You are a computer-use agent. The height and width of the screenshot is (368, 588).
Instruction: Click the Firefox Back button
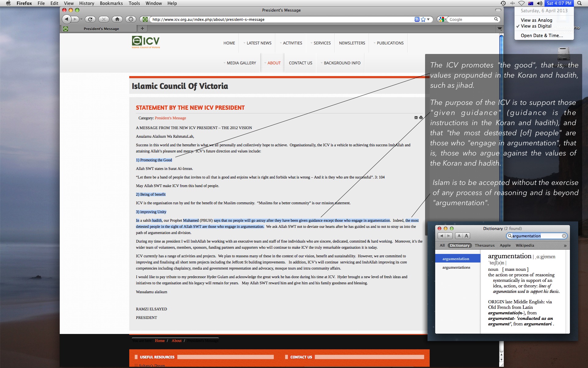[66, 19]
